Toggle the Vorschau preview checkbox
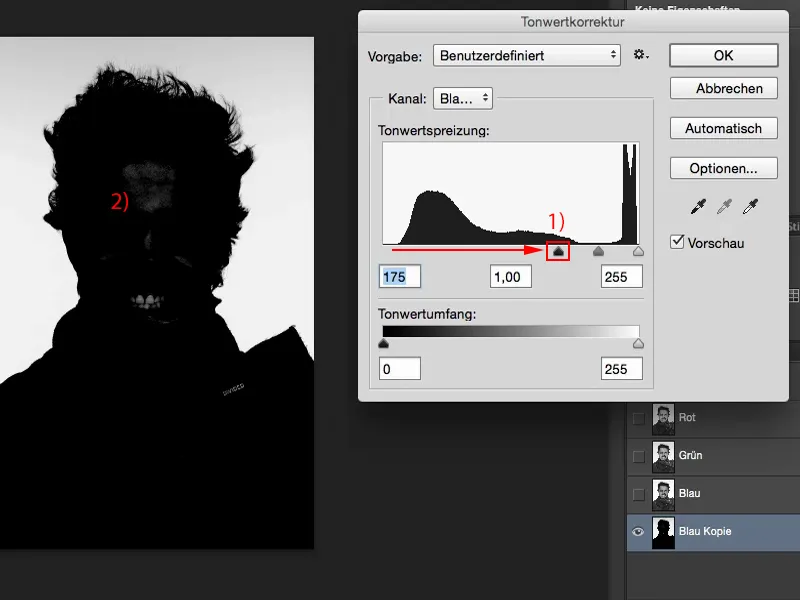 pos(677,242)
